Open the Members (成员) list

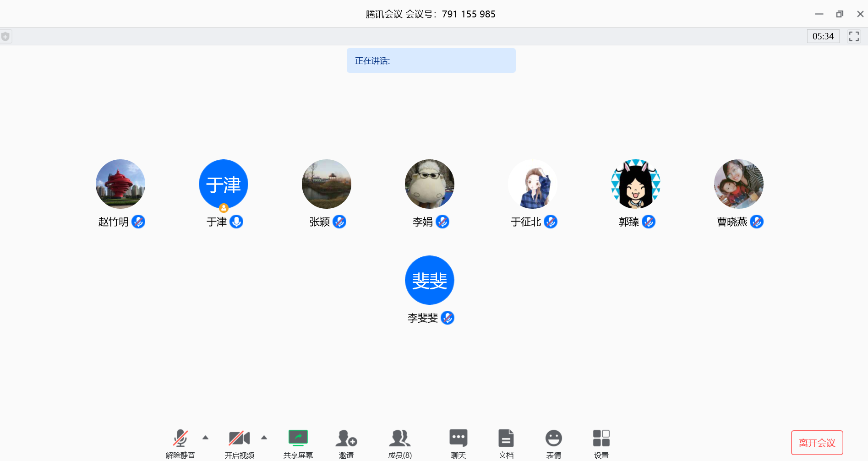[399, 439]
